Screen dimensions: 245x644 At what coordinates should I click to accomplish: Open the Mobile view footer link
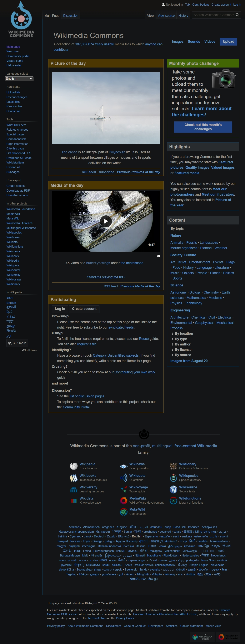[x=213, y=626]
